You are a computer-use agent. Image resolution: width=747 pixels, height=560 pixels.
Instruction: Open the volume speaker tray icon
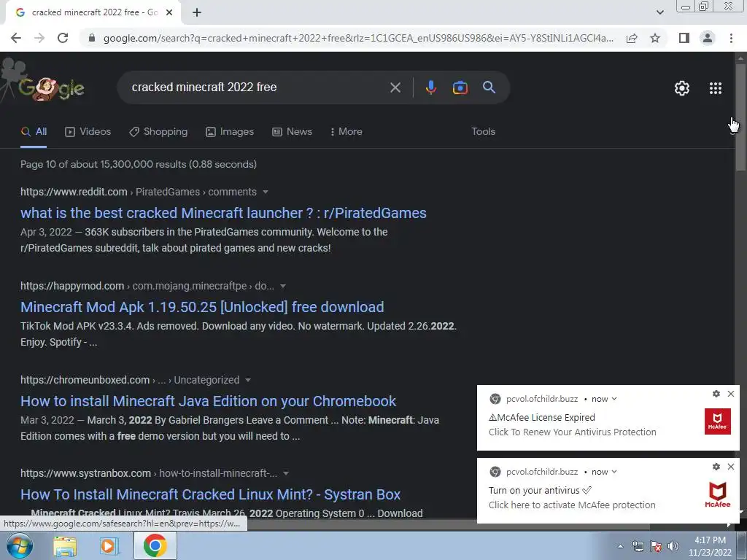[x=673, y=546]
